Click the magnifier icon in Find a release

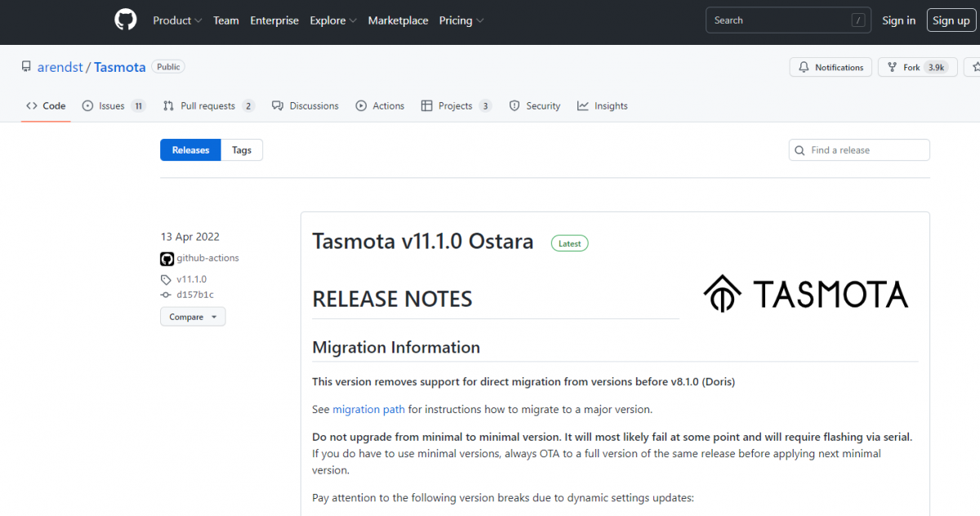(x=800, y=150)
